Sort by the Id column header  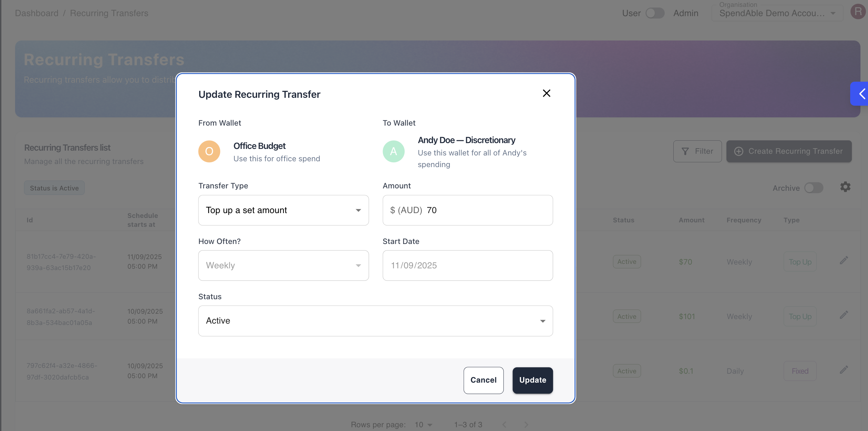pos(30,220)
